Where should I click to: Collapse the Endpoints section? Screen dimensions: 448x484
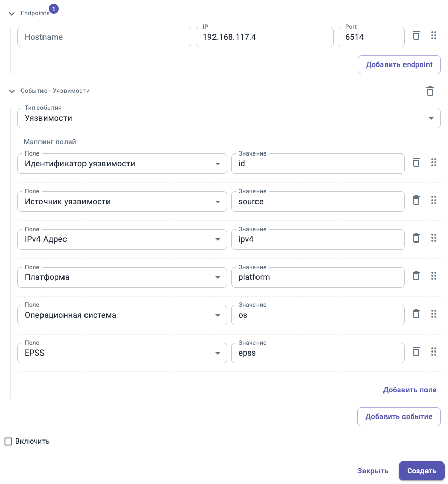(x=12, y=14)
